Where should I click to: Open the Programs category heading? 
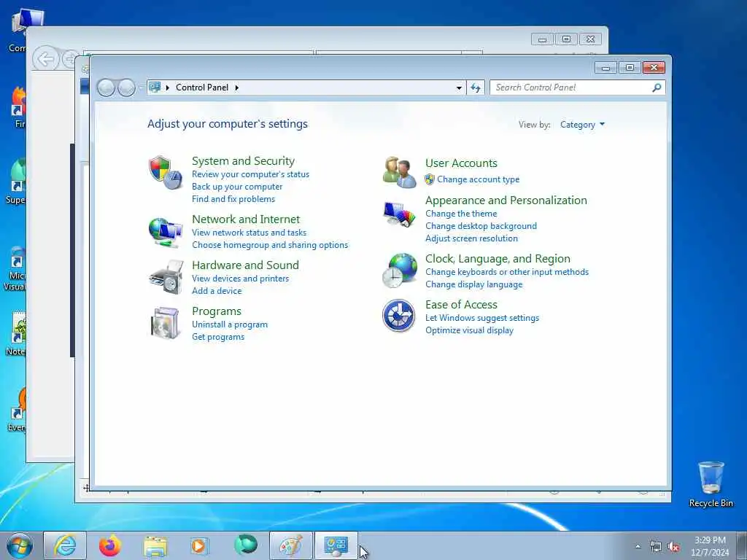click(x=216, y=311)
